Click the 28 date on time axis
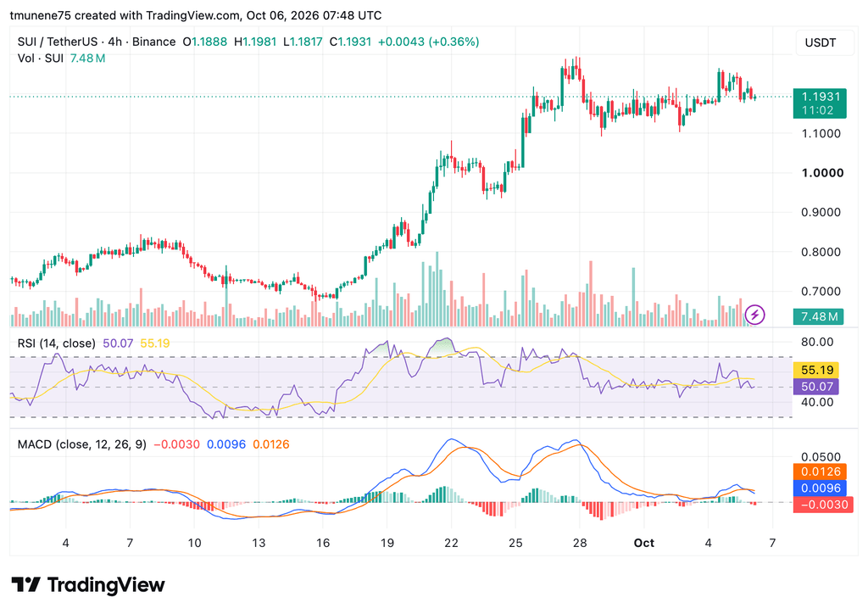868x614 pixels. coord(580,543)
